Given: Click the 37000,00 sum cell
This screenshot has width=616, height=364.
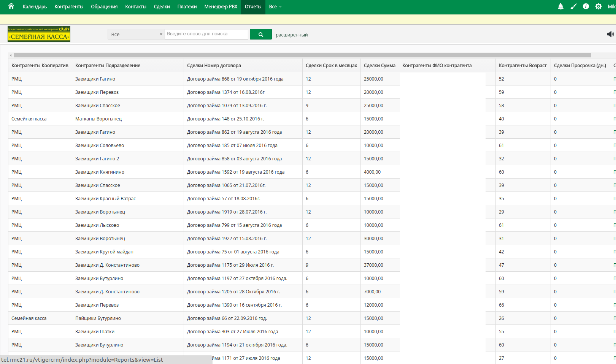Looking at the screenshot, I should coord(379,265).
